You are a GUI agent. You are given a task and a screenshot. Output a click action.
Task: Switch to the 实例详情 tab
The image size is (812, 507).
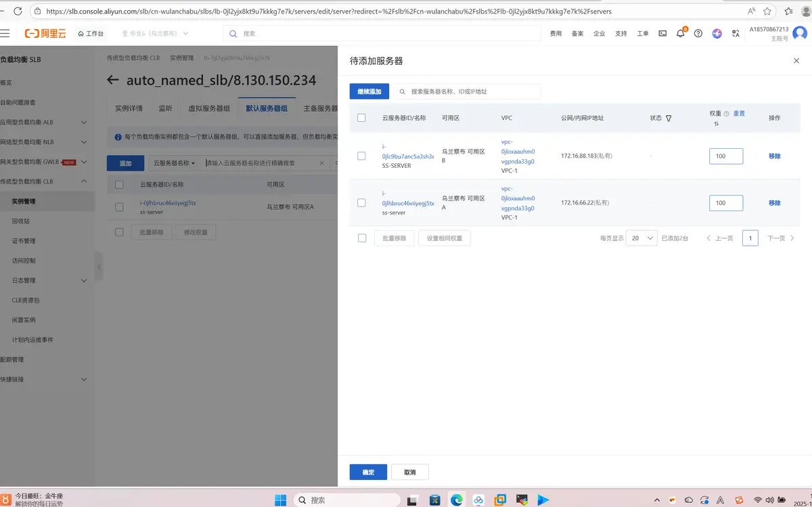coord(129,108)
